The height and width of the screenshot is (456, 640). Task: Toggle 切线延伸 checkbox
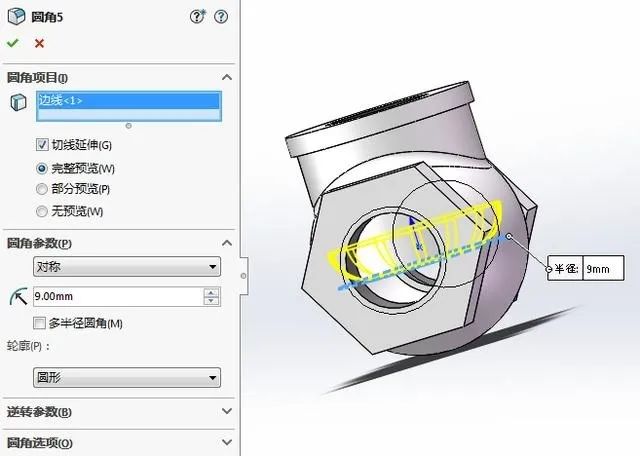pos(42,145)
